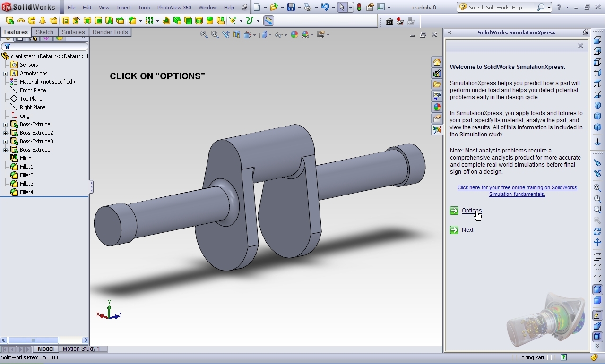Click the Linear Pattern feature icon

[149, 20]
